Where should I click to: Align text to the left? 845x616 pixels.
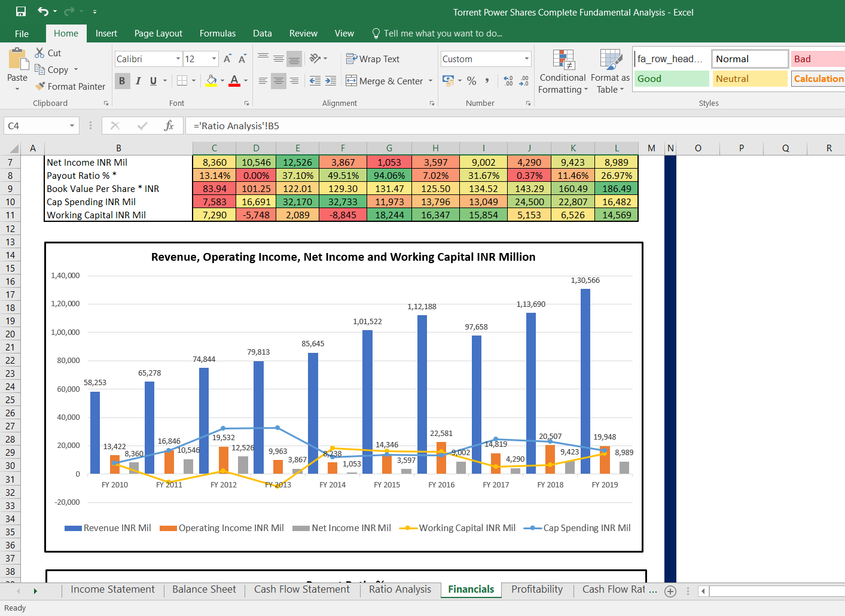pos(263,81)
